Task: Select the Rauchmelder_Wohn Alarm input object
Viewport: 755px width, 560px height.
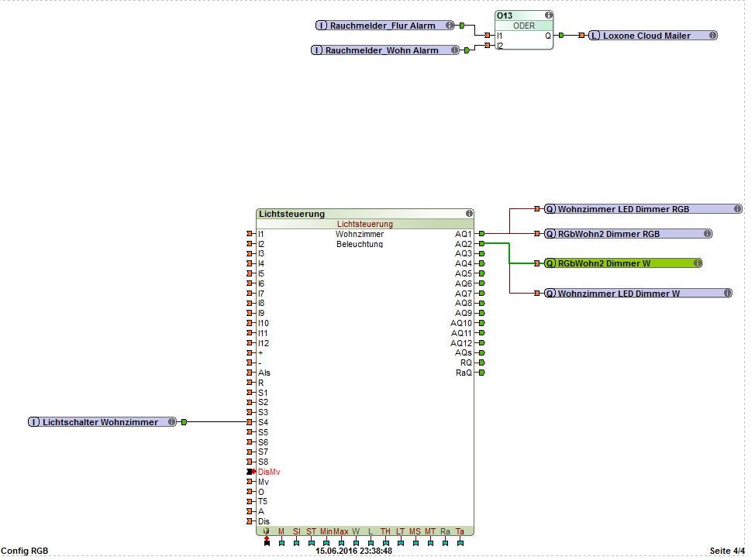Action: 385,50
